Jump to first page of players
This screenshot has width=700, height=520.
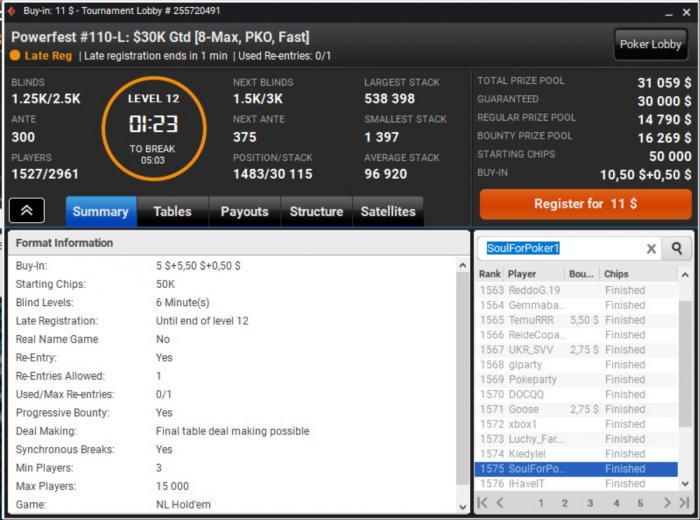pos(483,503)
